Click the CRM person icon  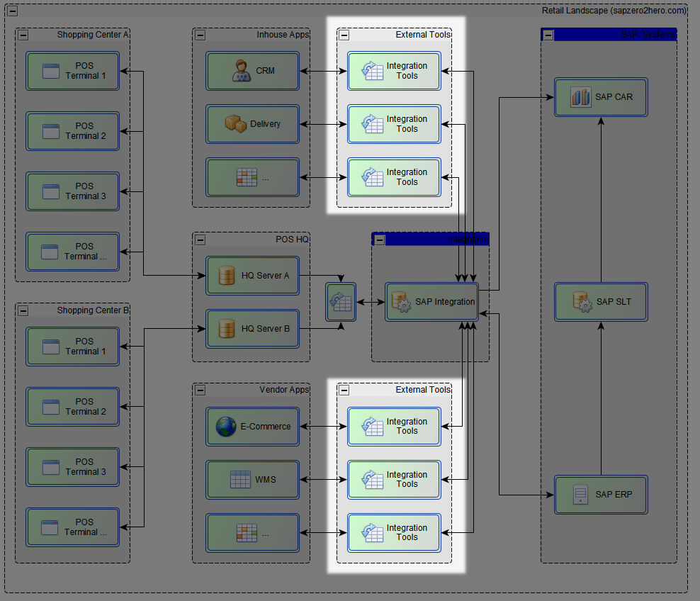coord(242,71)
